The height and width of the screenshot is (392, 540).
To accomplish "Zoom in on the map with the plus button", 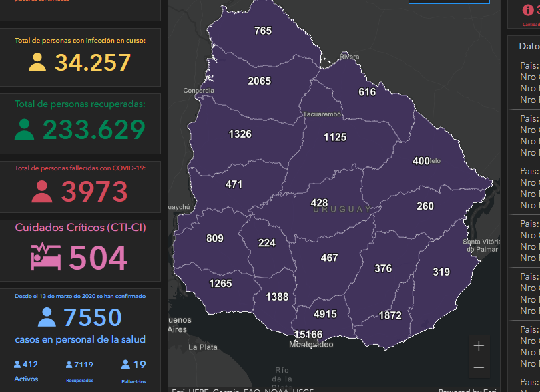I will coord(479,345).
